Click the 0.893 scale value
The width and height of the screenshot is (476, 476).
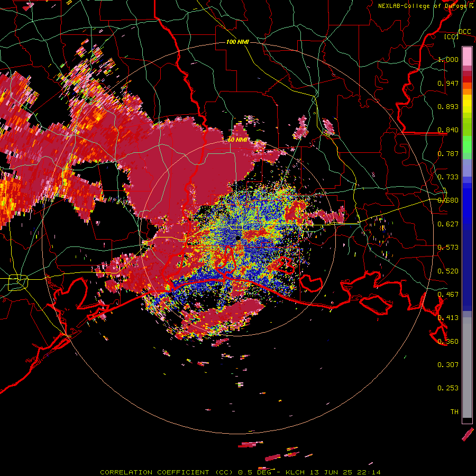pos(448,106)
